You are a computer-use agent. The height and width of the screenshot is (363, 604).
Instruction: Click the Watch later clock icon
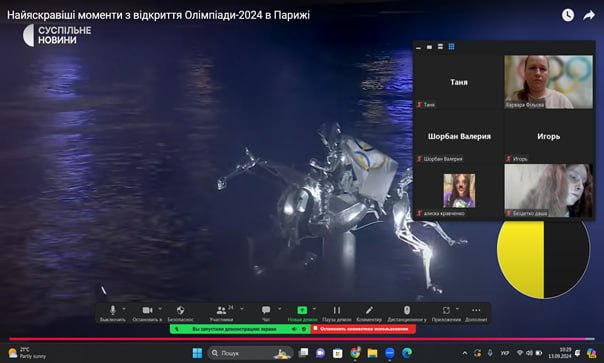tap(568, 15)
